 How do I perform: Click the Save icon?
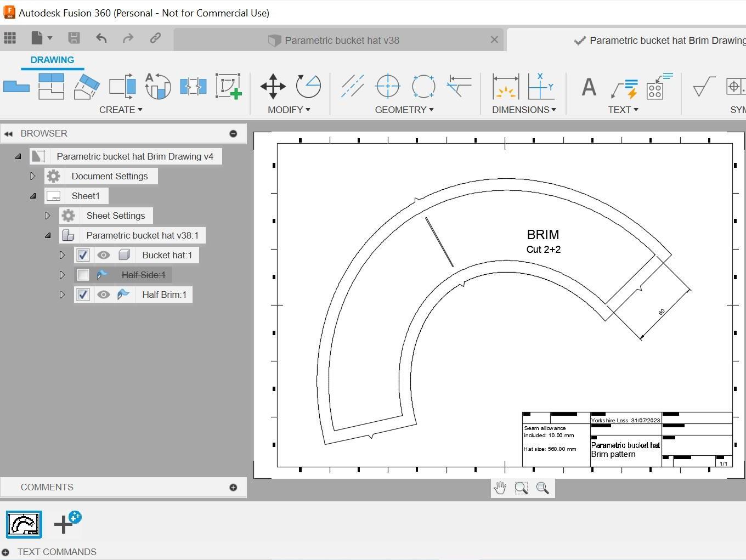point(74,38)
